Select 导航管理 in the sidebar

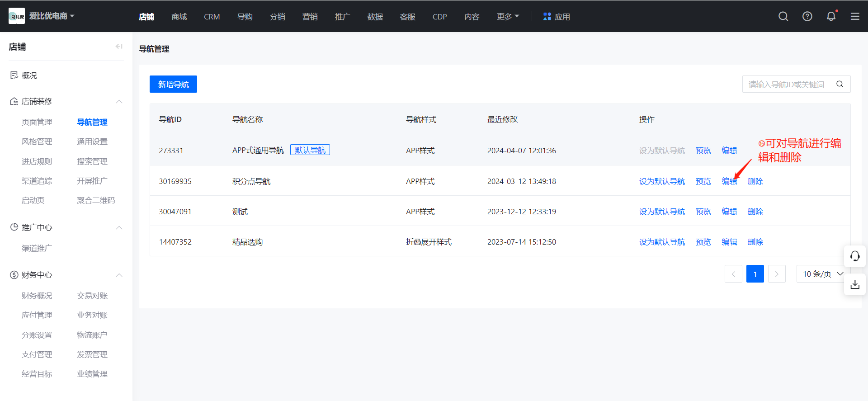coord(92,122)
